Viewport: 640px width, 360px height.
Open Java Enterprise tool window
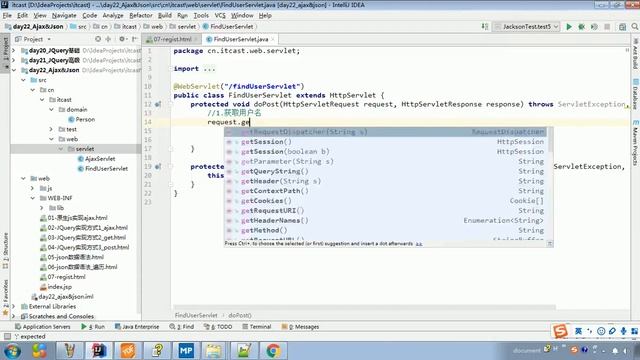137,327
